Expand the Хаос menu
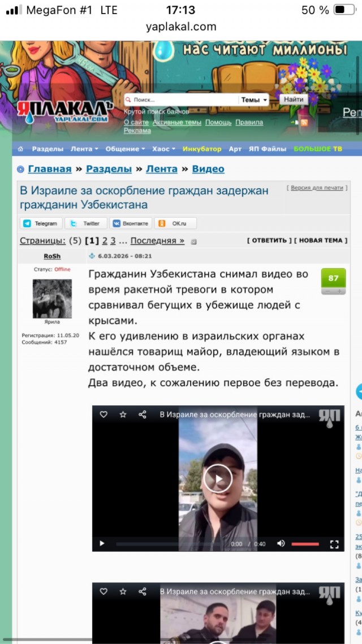Image resolution: width=362 pixels, height=644 pixels. pos(163,149)
